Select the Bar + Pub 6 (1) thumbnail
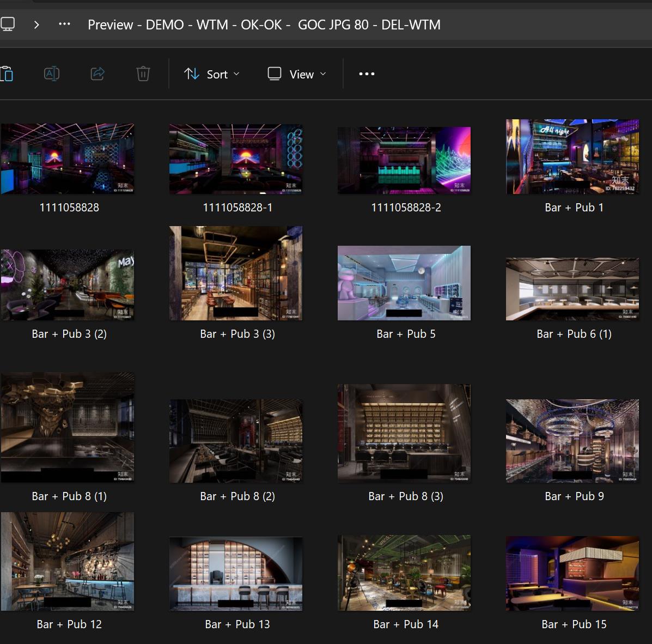The width and height of the screenshot is (652, 644). (572, 289)
